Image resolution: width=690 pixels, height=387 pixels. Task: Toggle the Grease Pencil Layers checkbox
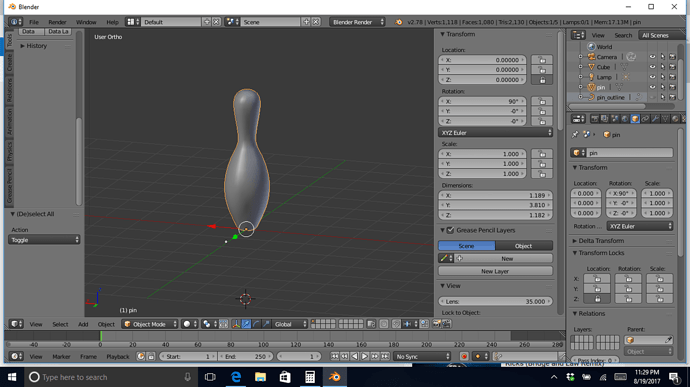pos(450,230)
